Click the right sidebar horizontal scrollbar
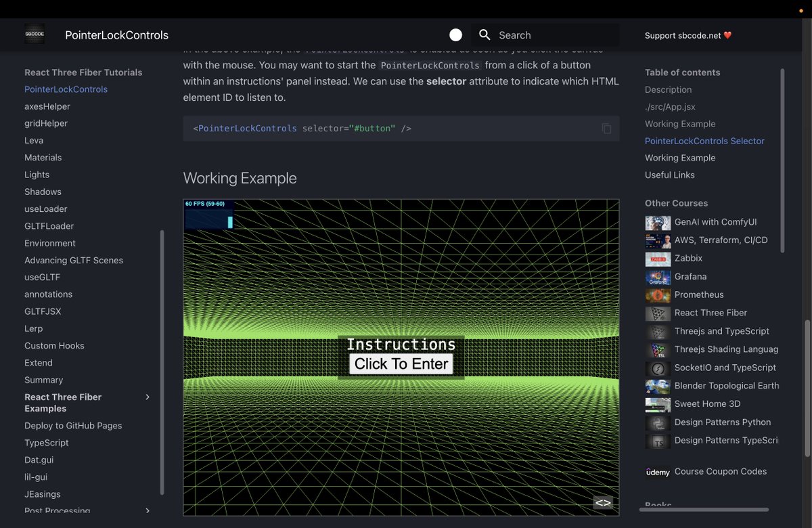Image resolution: width=812 pixels, height=528 pixels. 704,510
